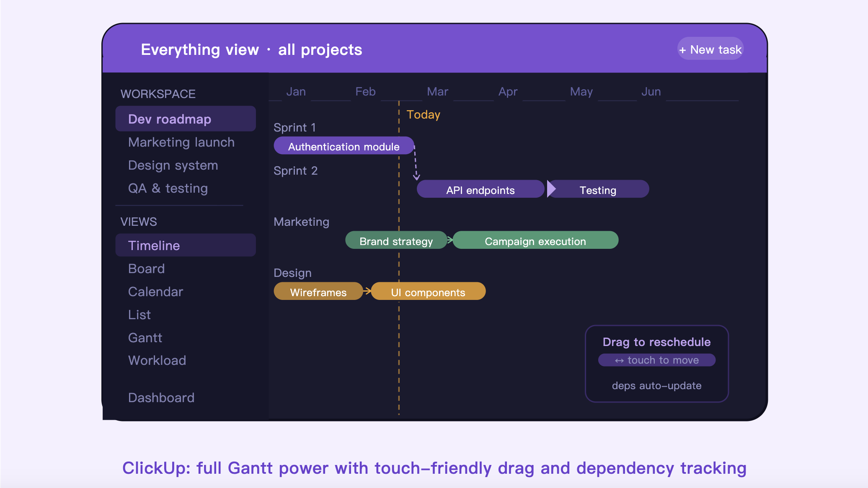
Task: Select the API endpoints task bar
Action: (x=480, y=189)
